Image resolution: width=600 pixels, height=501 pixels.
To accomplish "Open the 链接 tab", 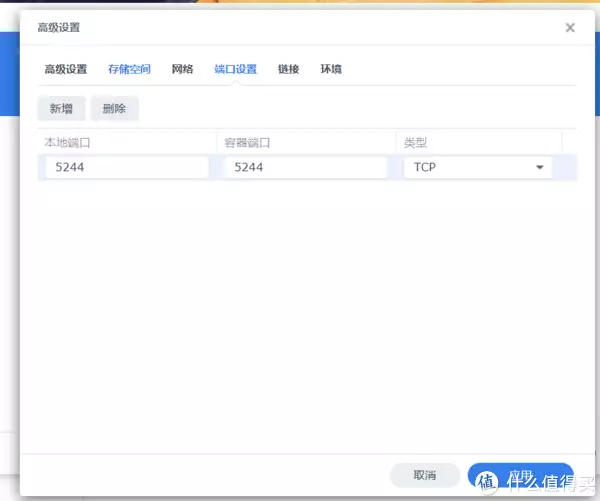I will 289,69.
